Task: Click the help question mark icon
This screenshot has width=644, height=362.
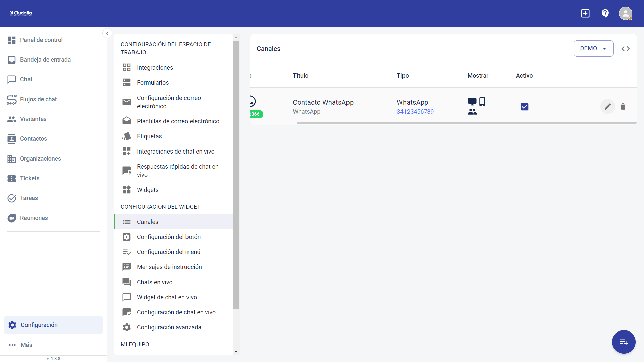Action: pos(605,13)
